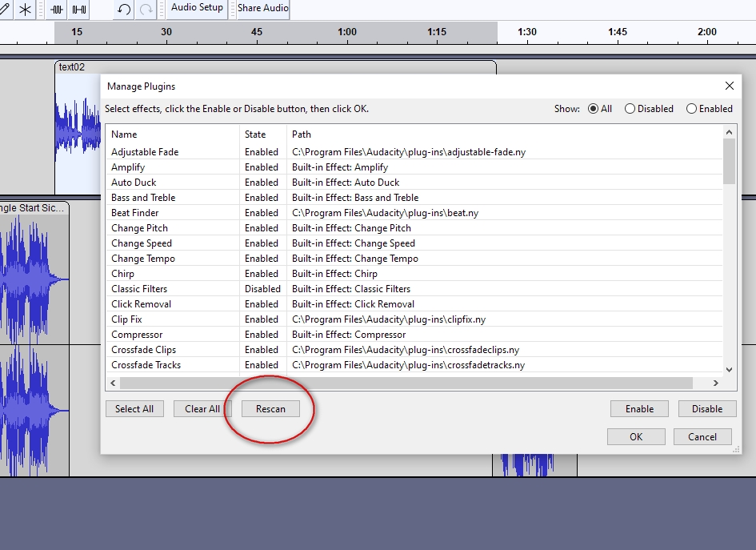Click the Select All button
This screenshot has height=550, width=756.
point(134,409)
